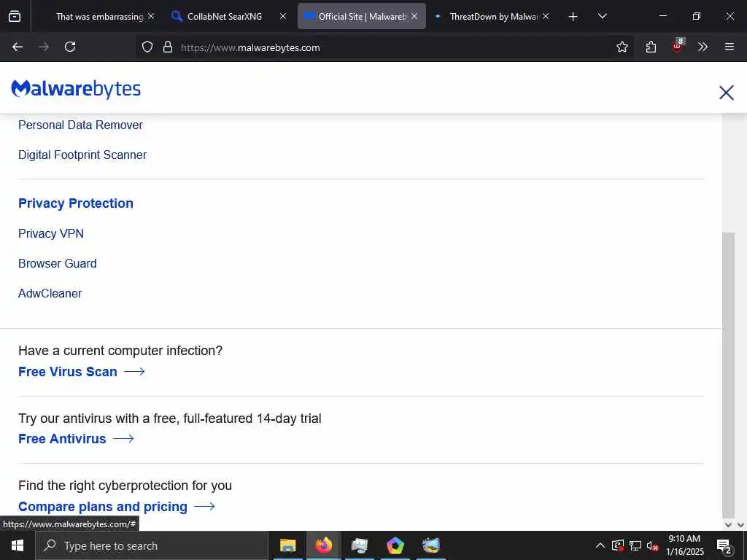Close the CollabNet SearXNG tab
This screenshot has width=747, height=560.
click(283, 16)
